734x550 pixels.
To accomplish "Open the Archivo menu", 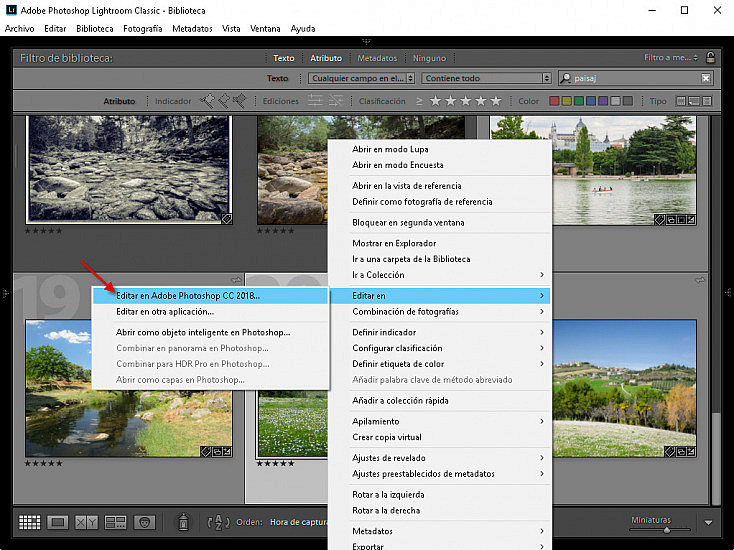I will 19,29.
